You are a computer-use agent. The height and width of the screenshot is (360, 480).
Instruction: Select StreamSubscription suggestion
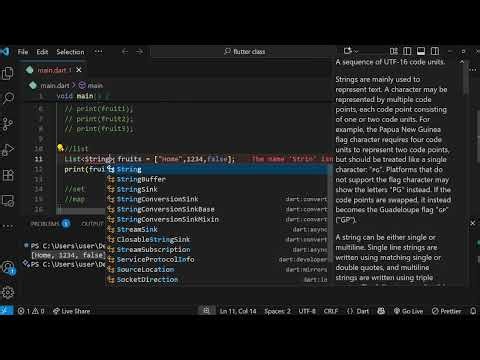click(217, 249)
